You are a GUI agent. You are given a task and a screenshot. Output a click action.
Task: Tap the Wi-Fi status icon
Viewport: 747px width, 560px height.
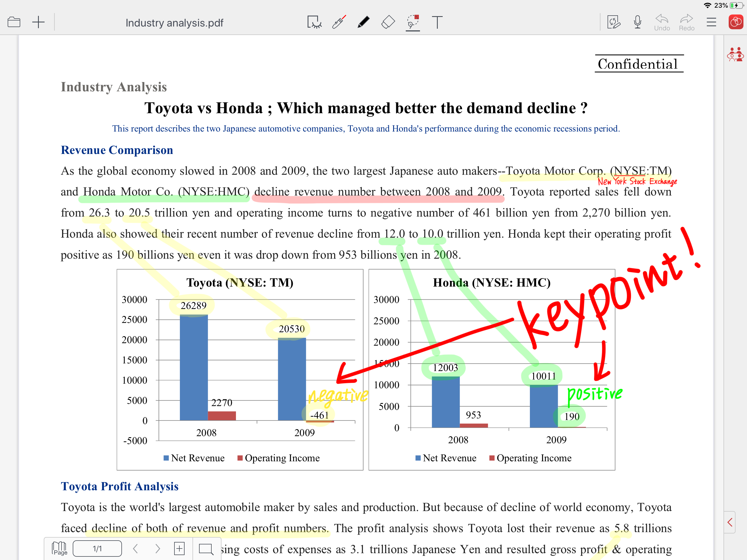[707, 5]
